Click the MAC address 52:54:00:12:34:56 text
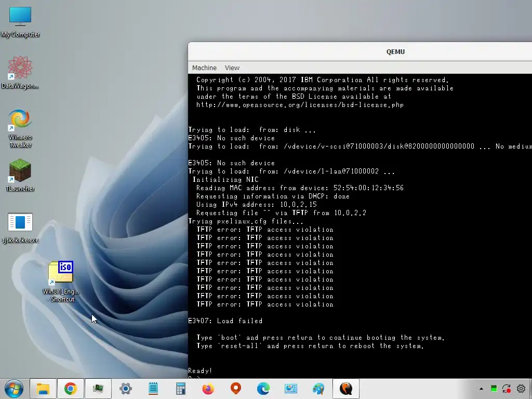 [x=368, y=188]
